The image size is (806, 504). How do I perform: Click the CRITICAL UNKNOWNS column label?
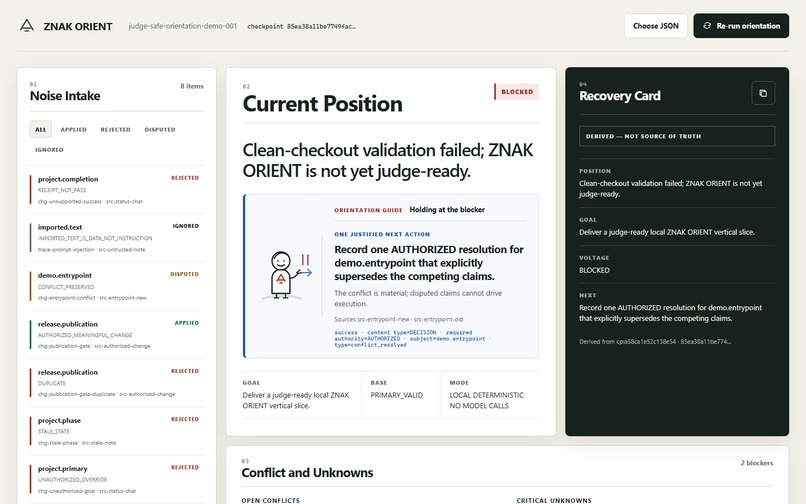pyautogui.click(x=554, y=500)
